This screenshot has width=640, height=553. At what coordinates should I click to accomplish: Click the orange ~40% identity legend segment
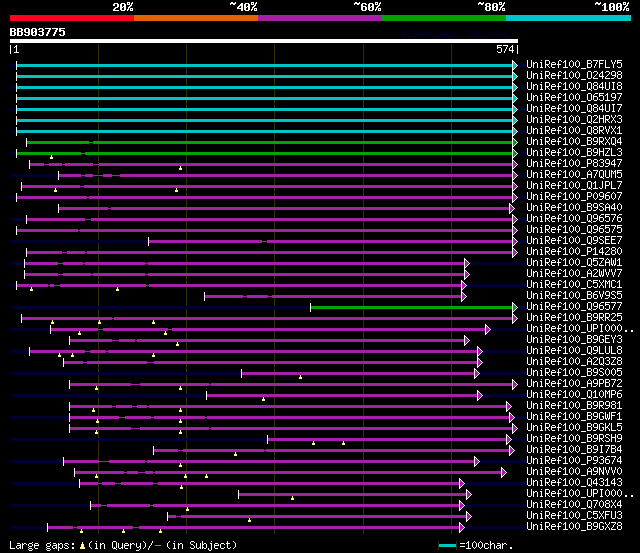coord(196,18)
